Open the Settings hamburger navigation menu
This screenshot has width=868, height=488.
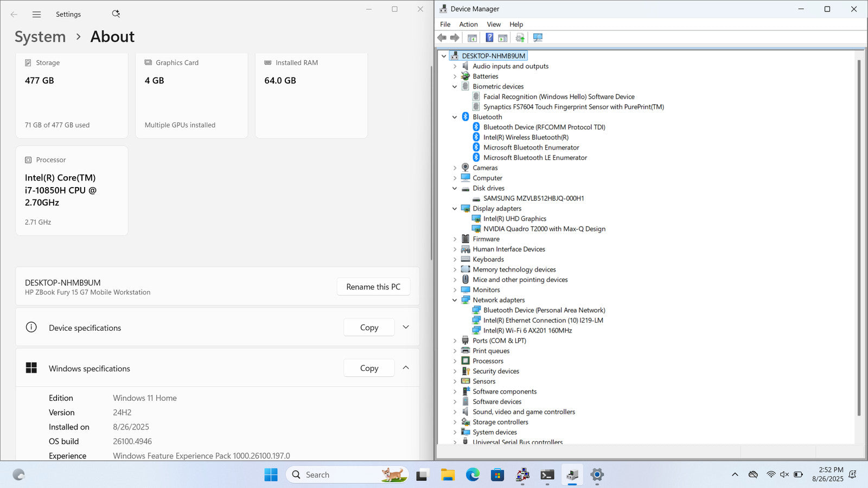coord(36,14)
